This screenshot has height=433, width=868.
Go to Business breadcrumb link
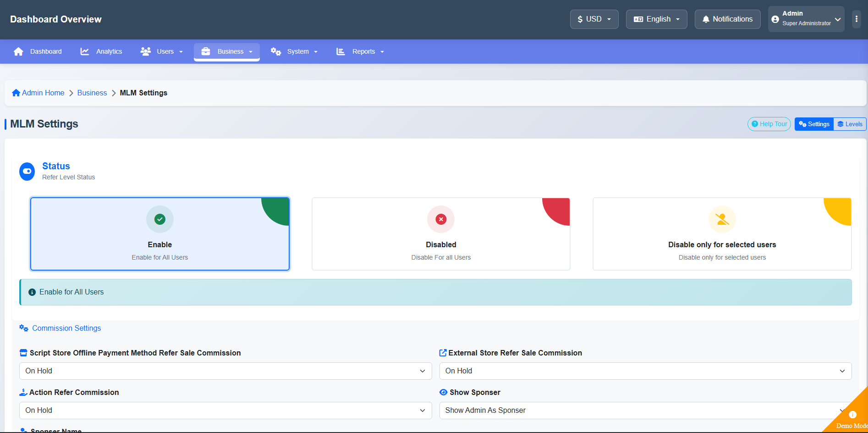92,93
